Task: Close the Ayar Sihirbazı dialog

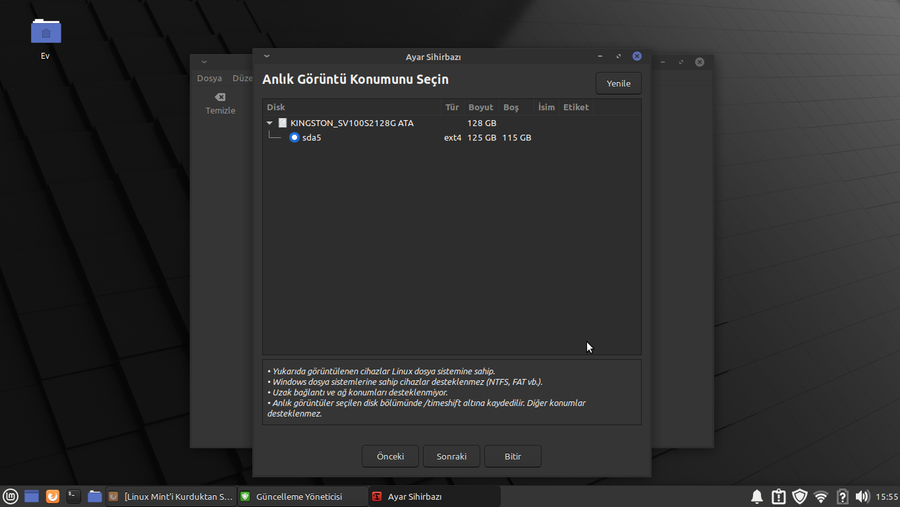Action: [637, 56]
